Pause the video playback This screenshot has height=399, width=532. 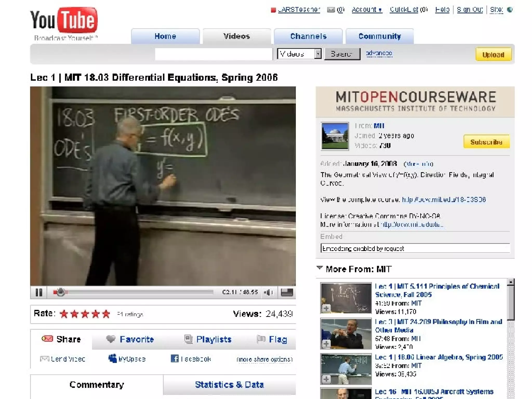tap(39, 292)
